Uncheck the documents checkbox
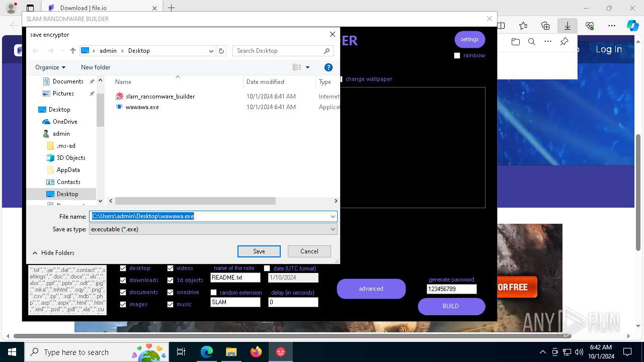The height and width of the screenshot is (362, 644). tap(123, 293)
